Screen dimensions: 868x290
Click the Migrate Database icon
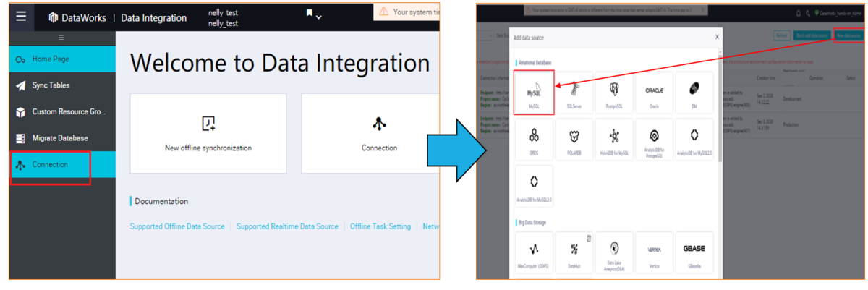(20, 138)
